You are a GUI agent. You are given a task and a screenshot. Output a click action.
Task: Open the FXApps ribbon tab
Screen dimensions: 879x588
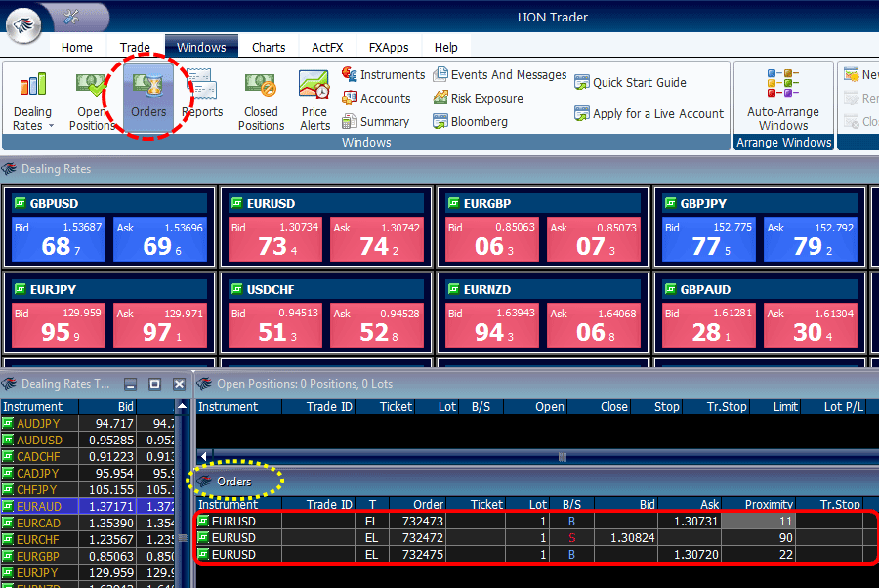point(389,48)
